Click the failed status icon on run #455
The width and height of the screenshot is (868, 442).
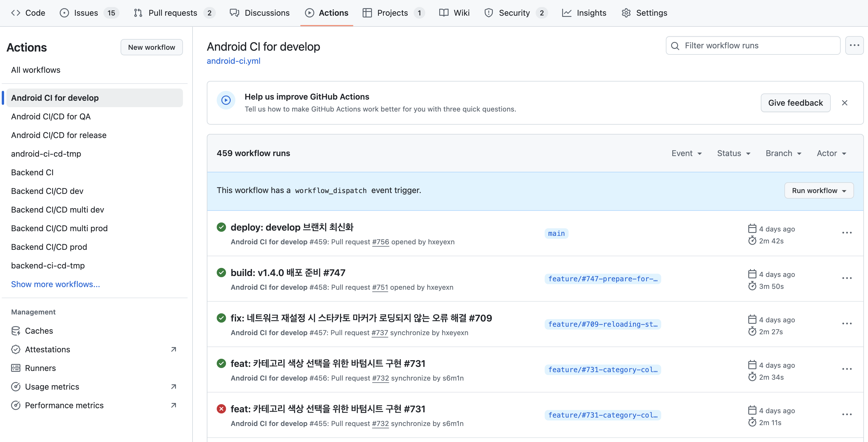221,409
